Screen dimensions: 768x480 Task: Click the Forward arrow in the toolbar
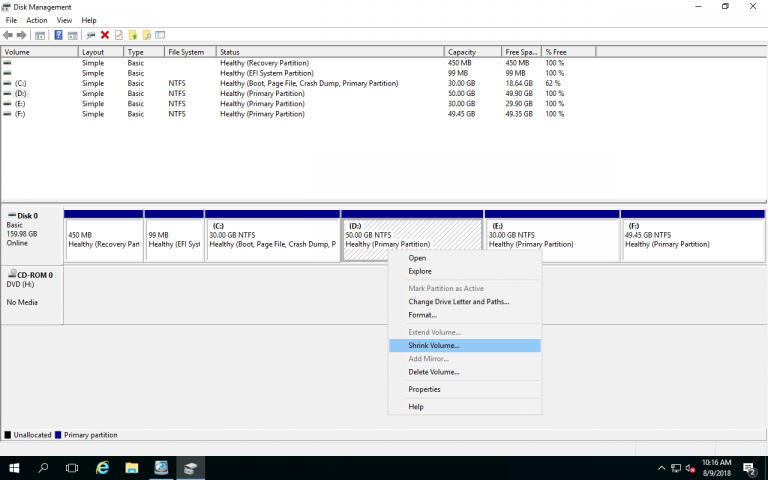click(21, 35)
